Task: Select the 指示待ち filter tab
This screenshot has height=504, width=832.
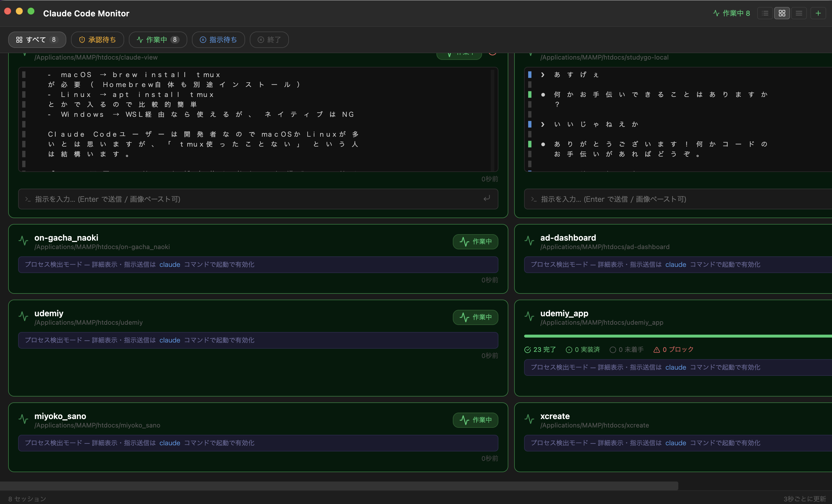Action: [x=218, y=39]
